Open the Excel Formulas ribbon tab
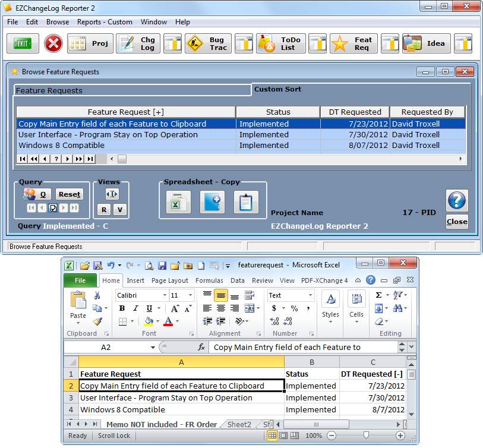483x448 pixels. click(209, 280)
